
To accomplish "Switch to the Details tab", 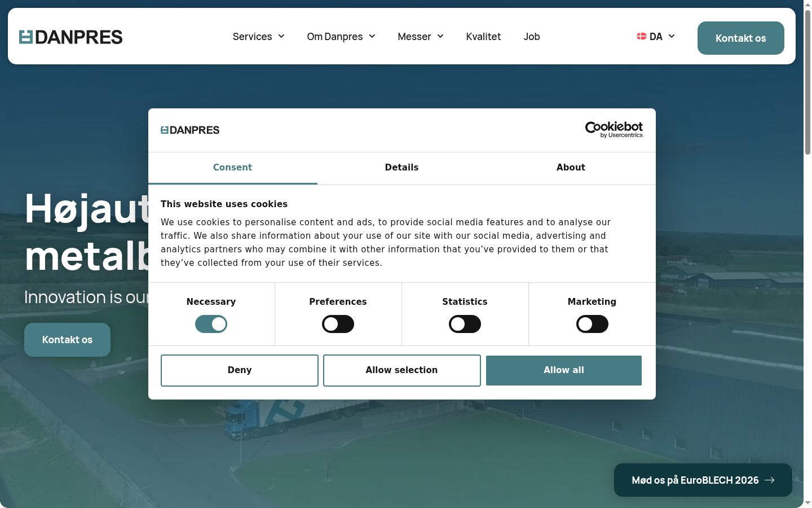I will 401,168.
